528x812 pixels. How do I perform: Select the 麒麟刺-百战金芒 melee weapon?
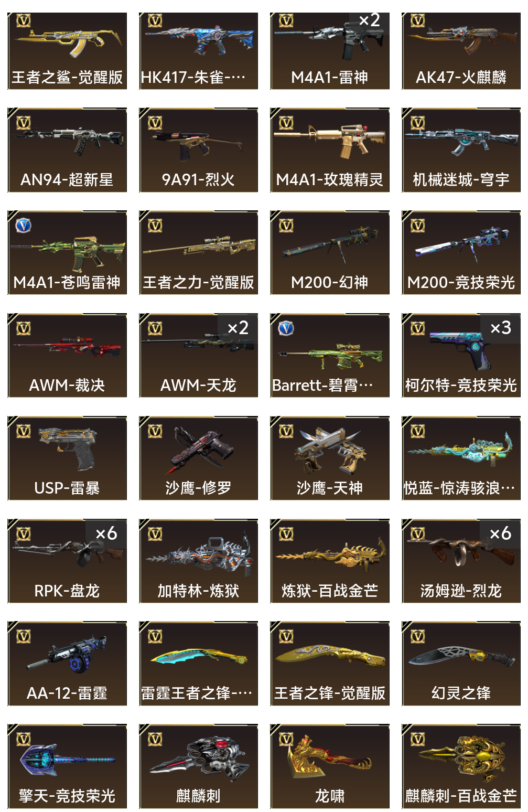click(461, 766)
